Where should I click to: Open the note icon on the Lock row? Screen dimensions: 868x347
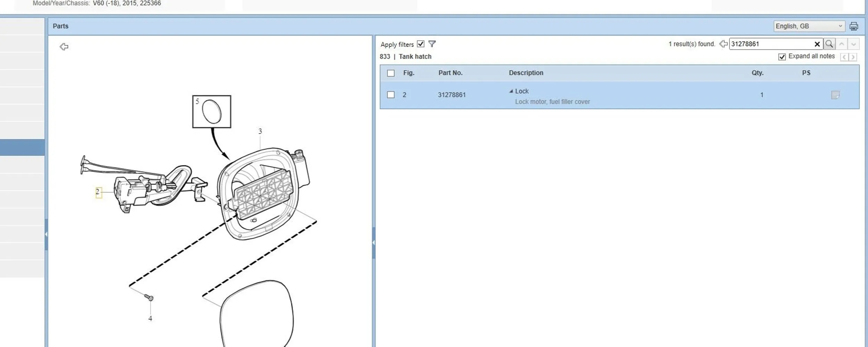point(835,95)
